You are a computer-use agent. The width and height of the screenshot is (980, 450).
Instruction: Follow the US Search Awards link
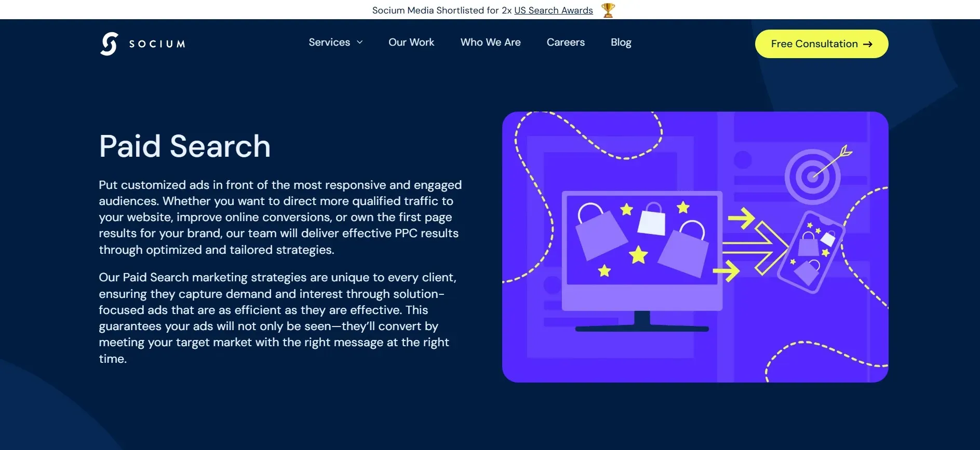[x=554, y=10]
